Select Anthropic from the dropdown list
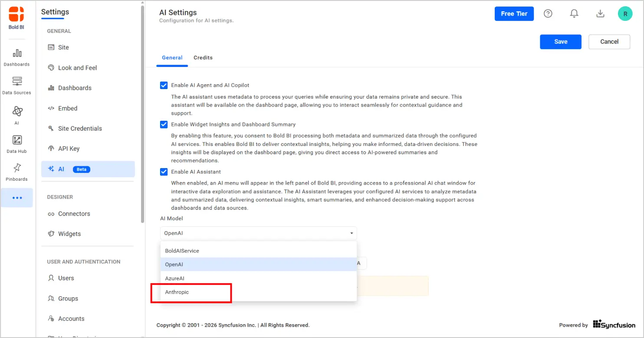Image resolution: width=644 pixels, height=338 pixels. (259, 292)
